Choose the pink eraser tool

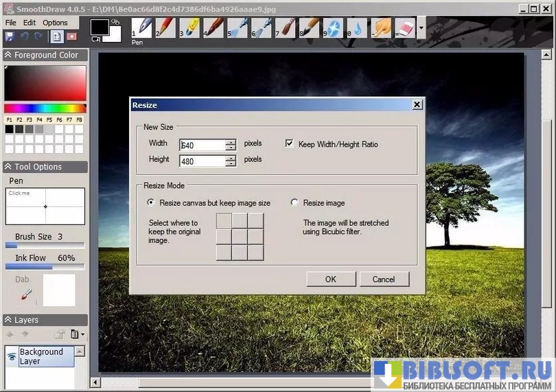coord(405,27)
